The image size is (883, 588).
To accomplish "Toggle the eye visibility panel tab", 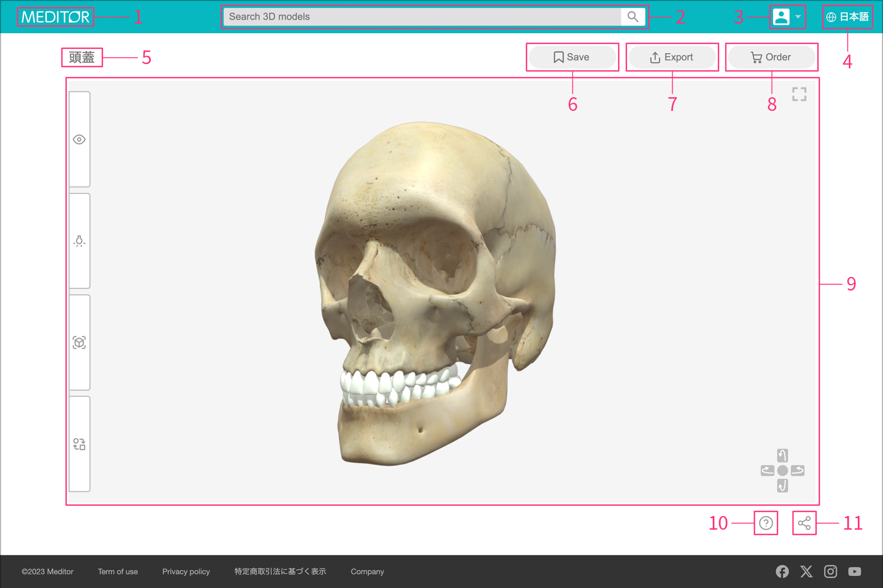I will point(79,139).
